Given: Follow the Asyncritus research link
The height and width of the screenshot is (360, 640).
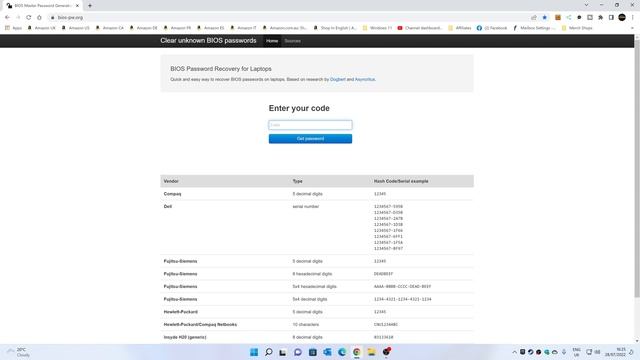Looking at the screenshot, I should click(364, 80).
